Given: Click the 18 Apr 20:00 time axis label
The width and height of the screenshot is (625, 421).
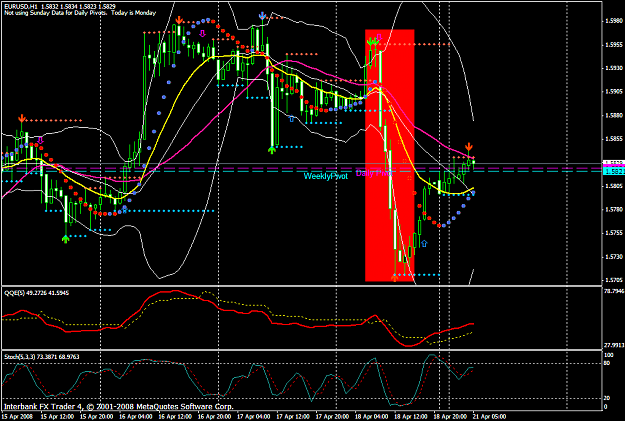Looking at the screenshot, I should point(450,417).
